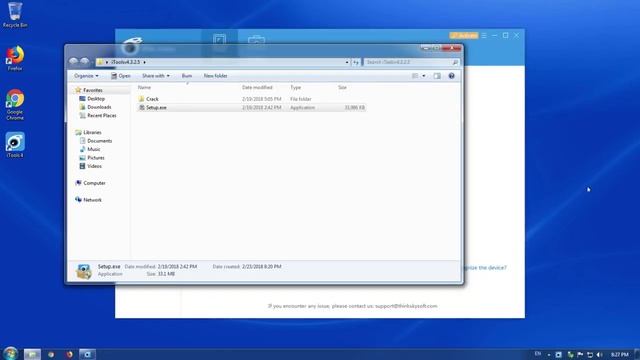Refresh the Explorer folder view

(356, 62)
